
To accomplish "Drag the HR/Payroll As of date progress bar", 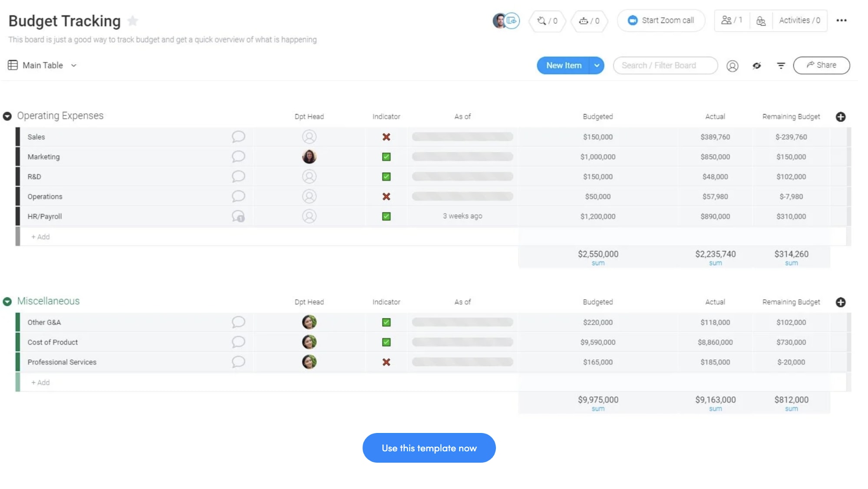I will pos(462,216).
